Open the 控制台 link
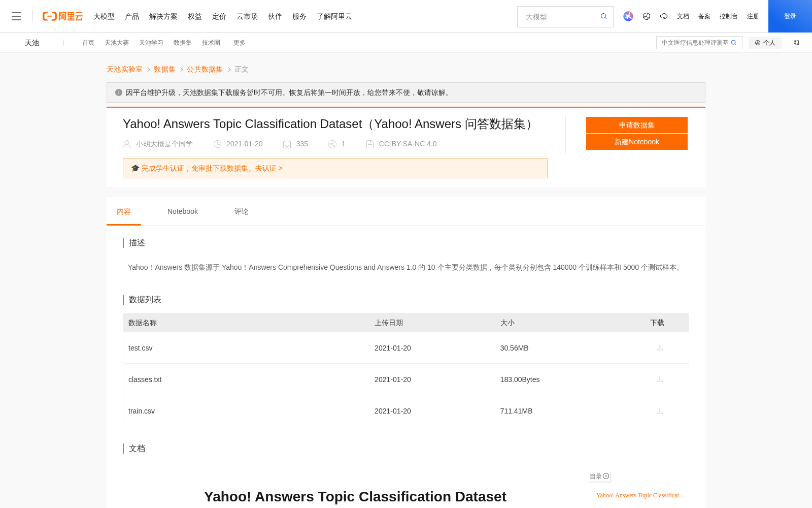Screen dimensions: 812x508 pos(729,16)
